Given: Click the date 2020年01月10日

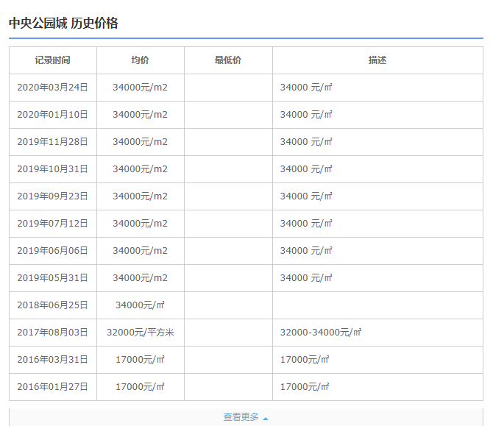Looking at the screenshot, I should [52, 115].
